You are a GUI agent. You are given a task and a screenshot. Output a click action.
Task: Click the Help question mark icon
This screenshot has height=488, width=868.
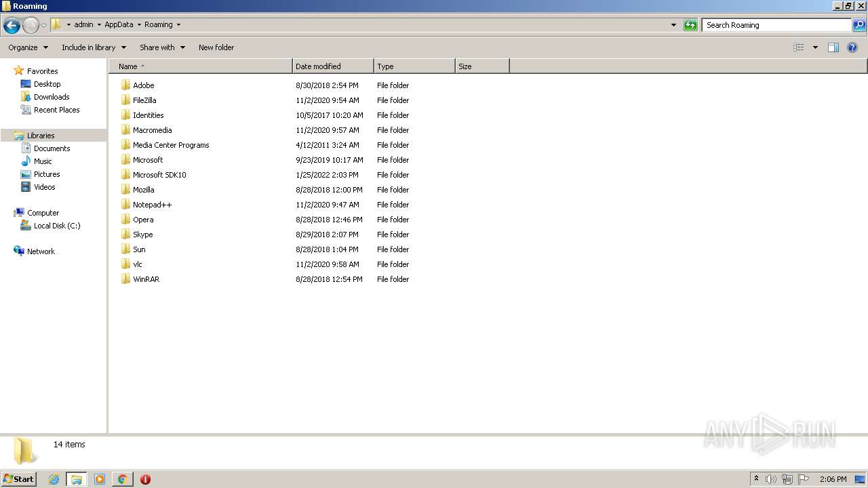852,47
